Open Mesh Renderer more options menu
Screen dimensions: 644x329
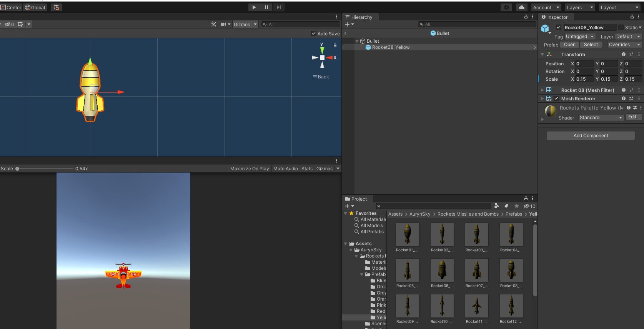(x=639, y=98)
